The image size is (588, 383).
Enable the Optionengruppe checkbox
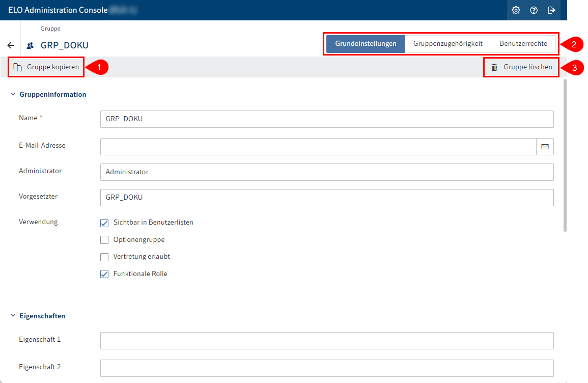[104, 240]
